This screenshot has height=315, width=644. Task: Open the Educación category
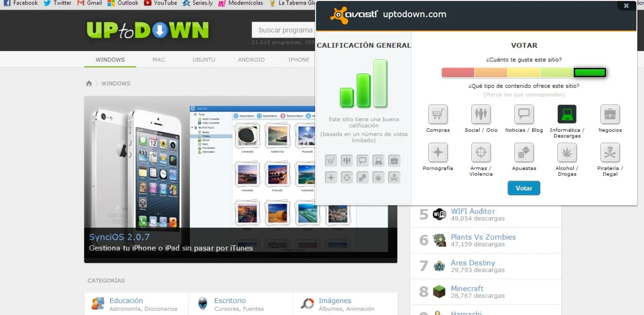point(126,301)
